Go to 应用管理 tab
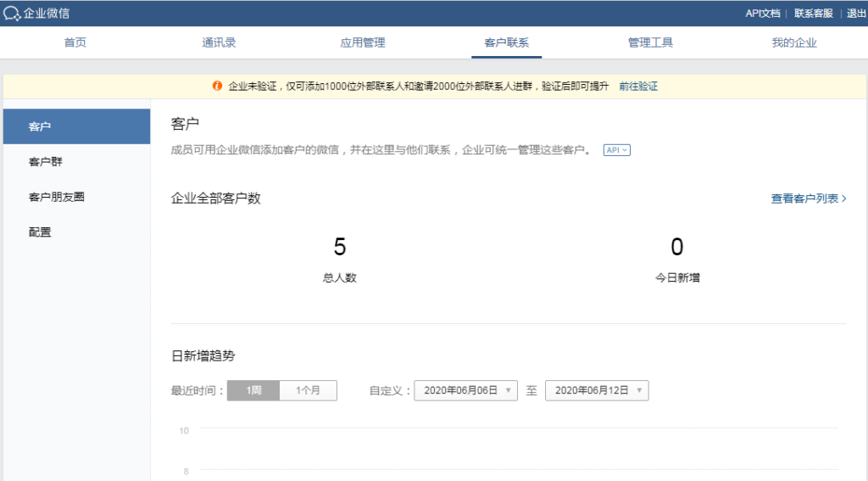Viewport: 868px width, 481px height. click(363, 42)
